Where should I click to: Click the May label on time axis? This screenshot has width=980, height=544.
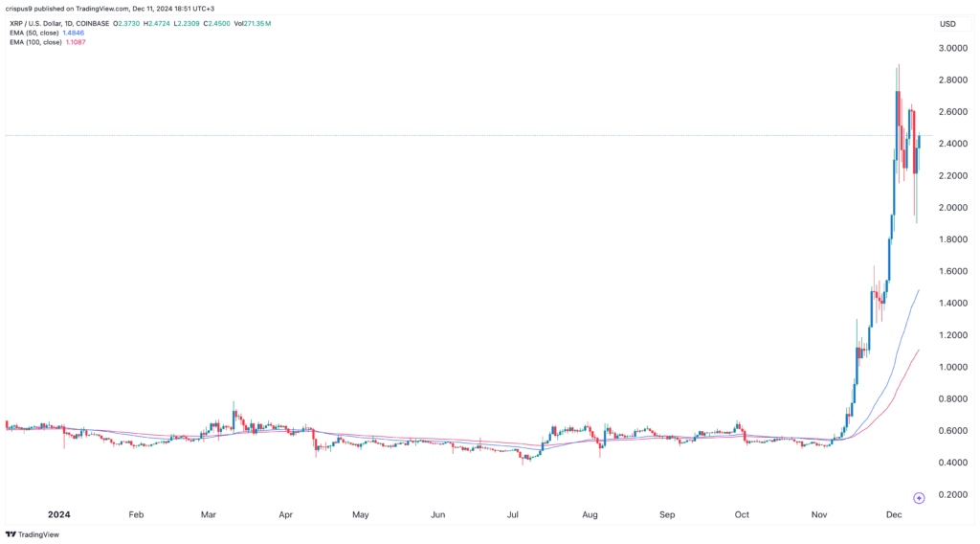click(361, 514)
